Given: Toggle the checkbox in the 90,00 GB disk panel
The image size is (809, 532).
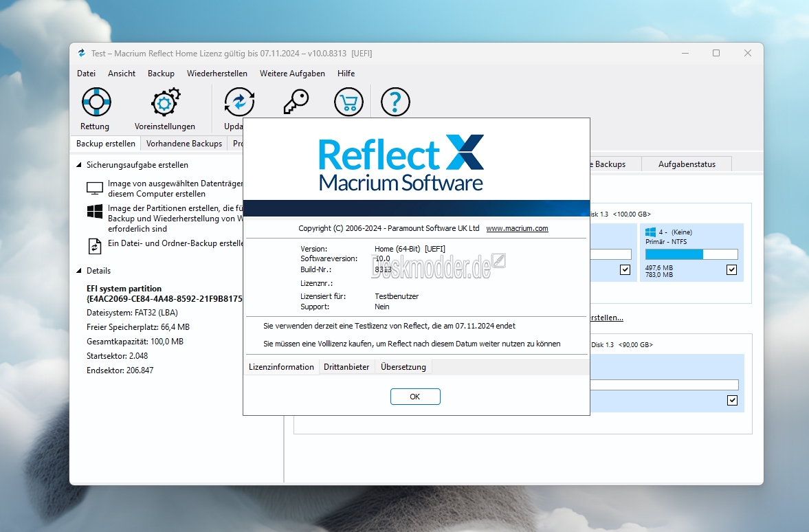Looking at the screenshot, I should pos(732,400).
